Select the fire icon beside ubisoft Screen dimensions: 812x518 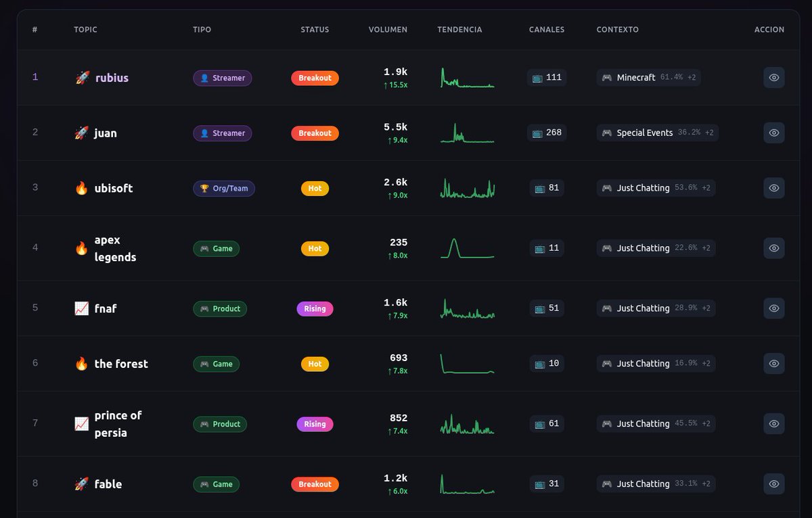[x=81, y=187]
